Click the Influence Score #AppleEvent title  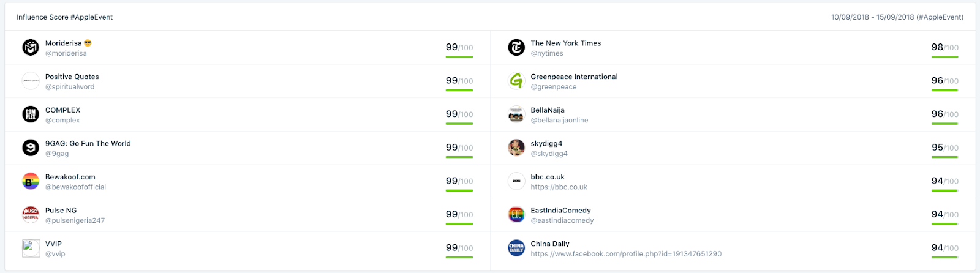point(64,17)
